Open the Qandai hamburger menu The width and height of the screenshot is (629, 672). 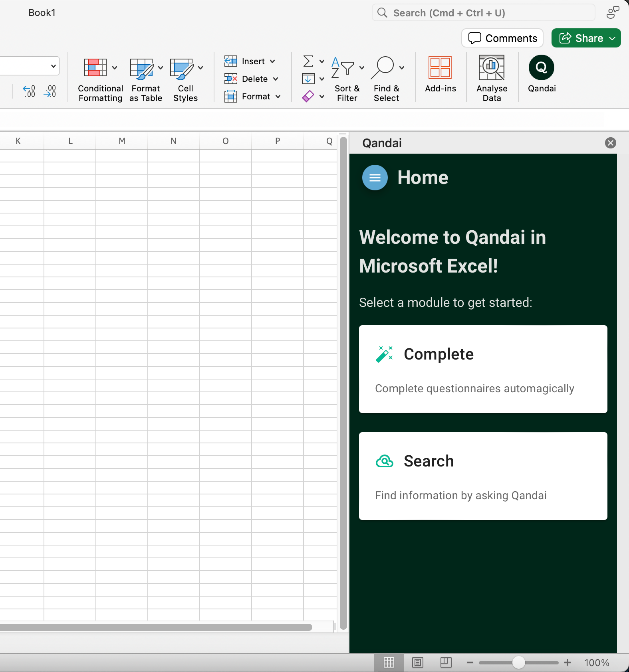click(x=375, y=178)
